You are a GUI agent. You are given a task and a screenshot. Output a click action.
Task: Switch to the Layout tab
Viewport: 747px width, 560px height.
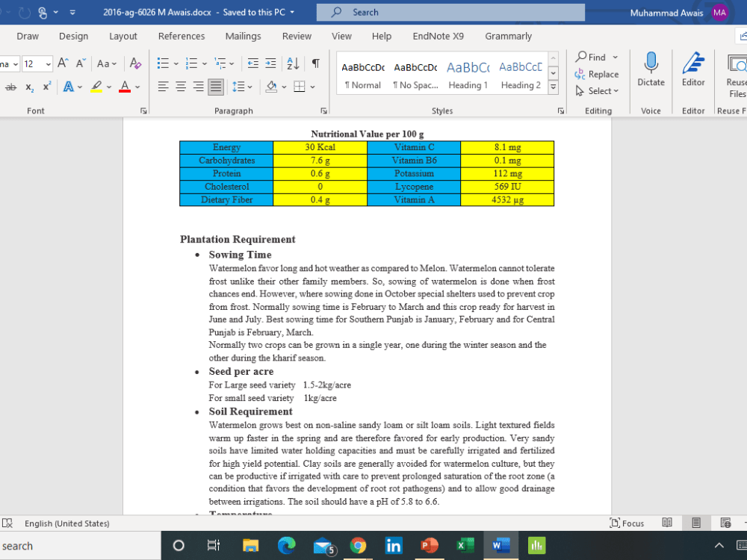click(123, 36)
